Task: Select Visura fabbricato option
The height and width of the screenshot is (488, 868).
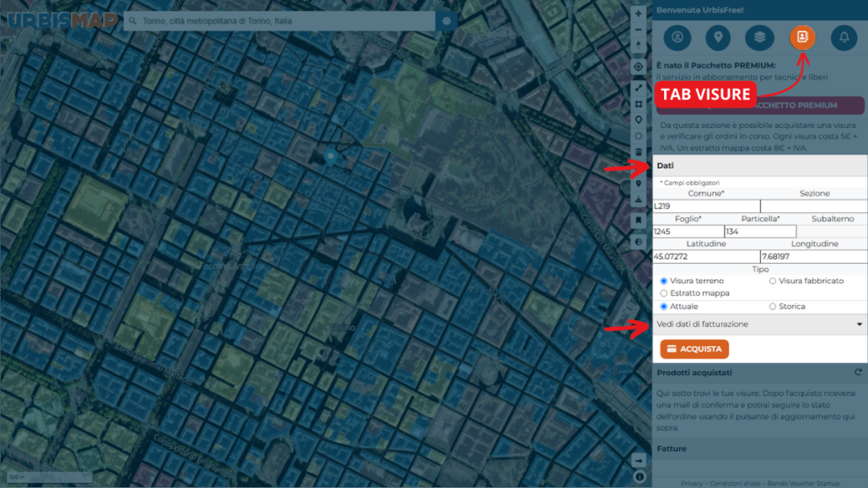Action: [772, 282]
